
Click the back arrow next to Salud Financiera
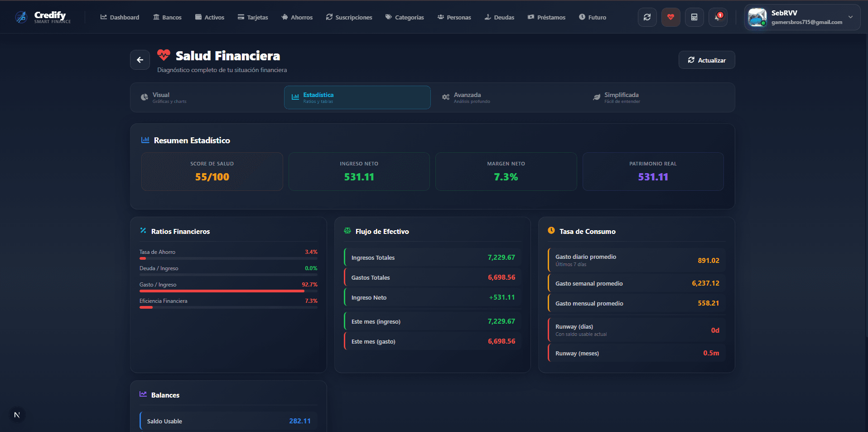tap(140, 59)
